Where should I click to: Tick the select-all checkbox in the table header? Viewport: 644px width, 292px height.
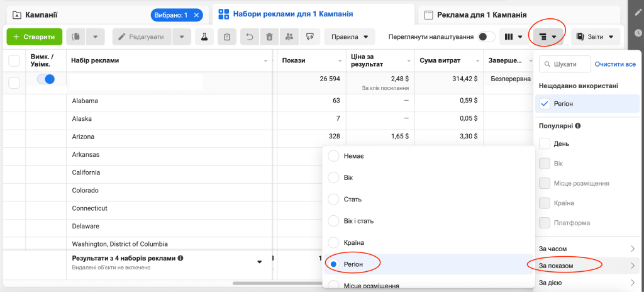[14, 60]
